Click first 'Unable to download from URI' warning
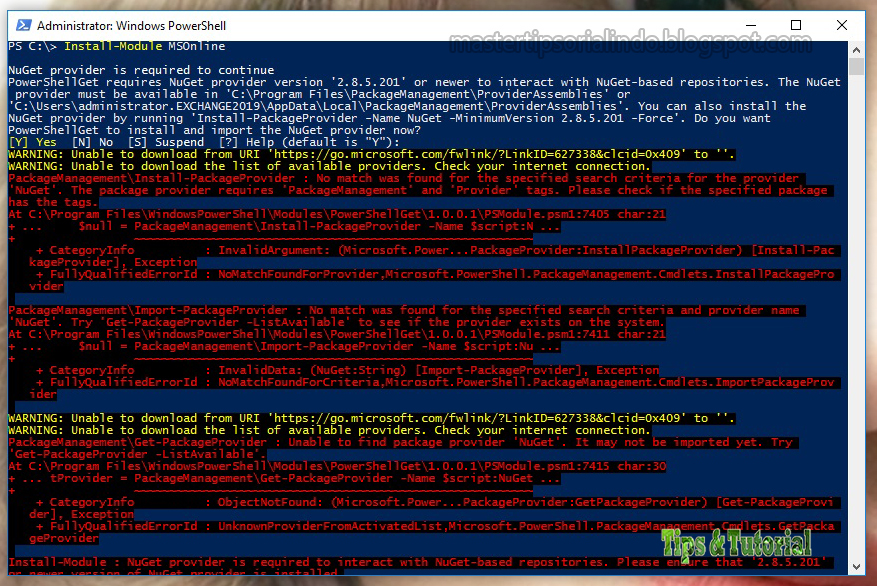The height and width of the screenshot is (586, 877). (371, 154)
